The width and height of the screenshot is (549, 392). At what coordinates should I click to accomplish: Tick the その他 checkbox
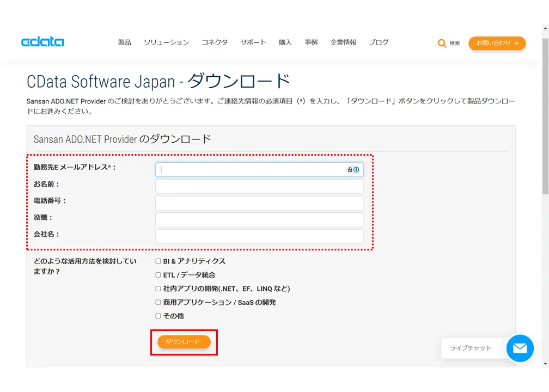pyautogui.click(x=158, y=316)
